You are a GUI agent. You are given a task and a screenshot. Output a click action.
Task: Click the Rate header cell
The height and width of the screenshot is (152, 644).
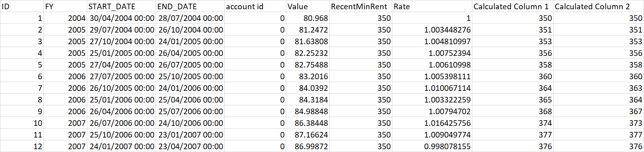click(x=432, y=6)
